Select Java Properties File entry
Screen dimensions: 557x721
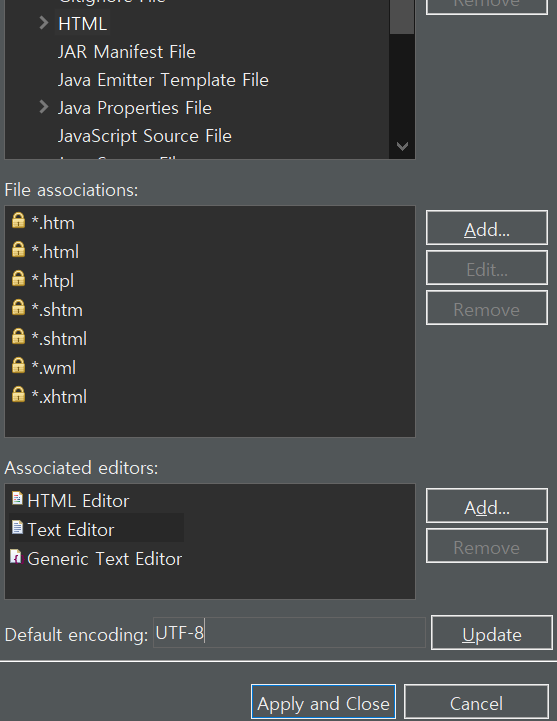[x=135, y=108]
